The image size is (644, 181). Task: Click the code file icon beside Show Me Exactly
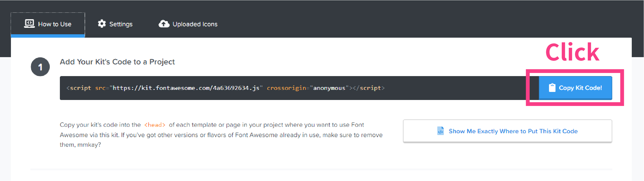point(440,131)
